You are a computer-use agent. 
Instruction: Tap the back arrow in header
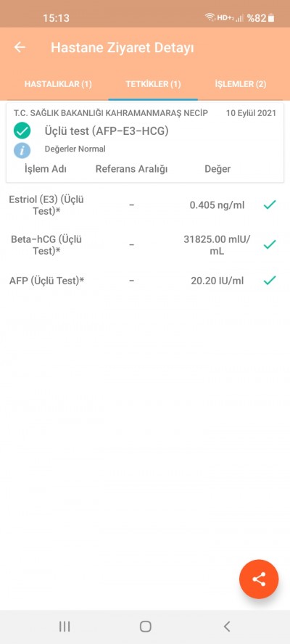[20, 47]
